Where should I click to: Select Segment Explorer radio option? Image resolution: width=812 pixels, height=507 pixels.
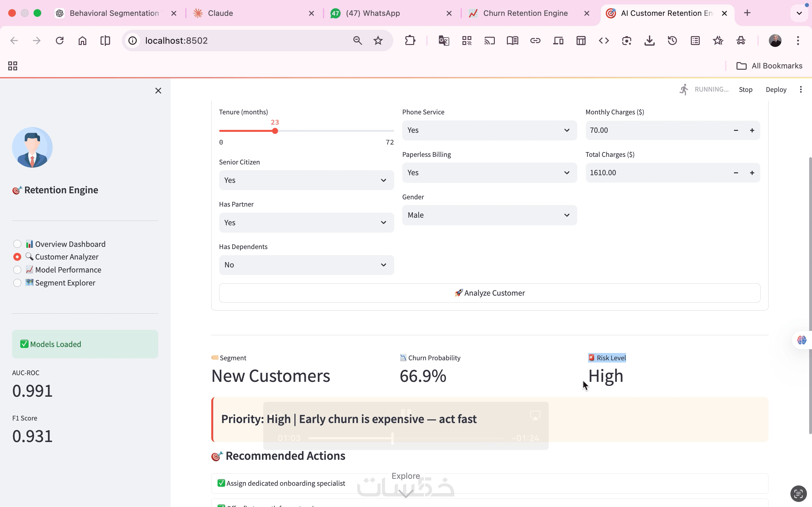[17, 283]
